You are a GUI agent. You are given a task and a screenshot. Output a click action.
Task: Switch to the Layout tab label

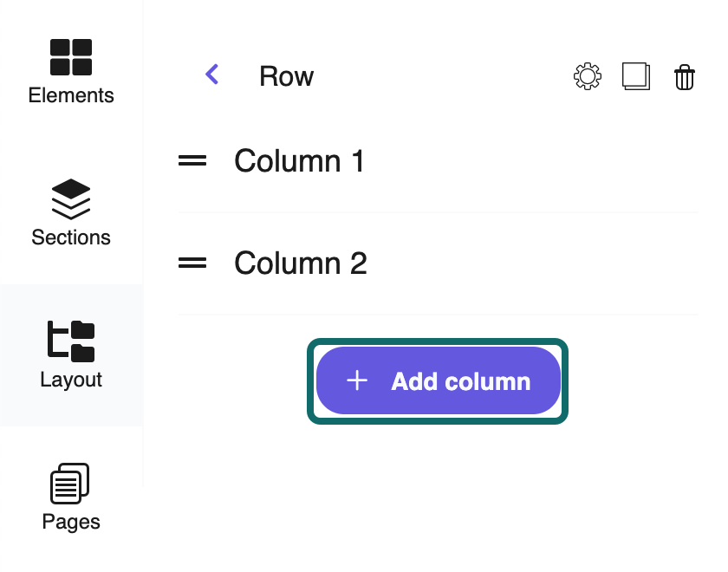pyautogui.click(x=71, y=380)
